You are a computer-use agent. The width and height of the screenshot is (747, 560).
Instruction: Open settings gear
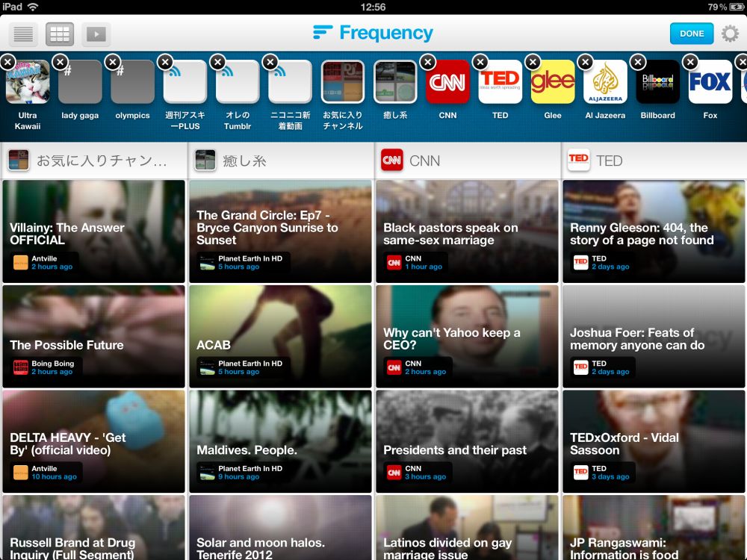click(x=730, y=34)
